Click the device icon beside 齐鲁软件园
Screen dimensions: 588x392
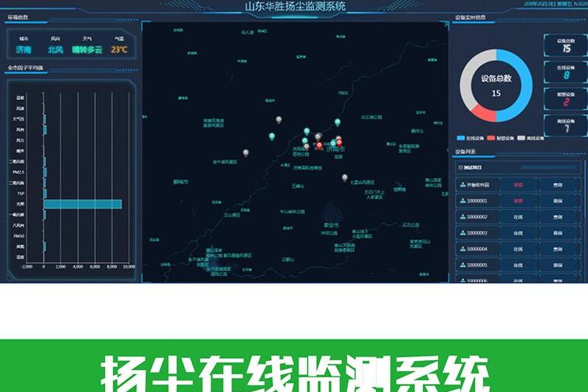click(462, 185)
